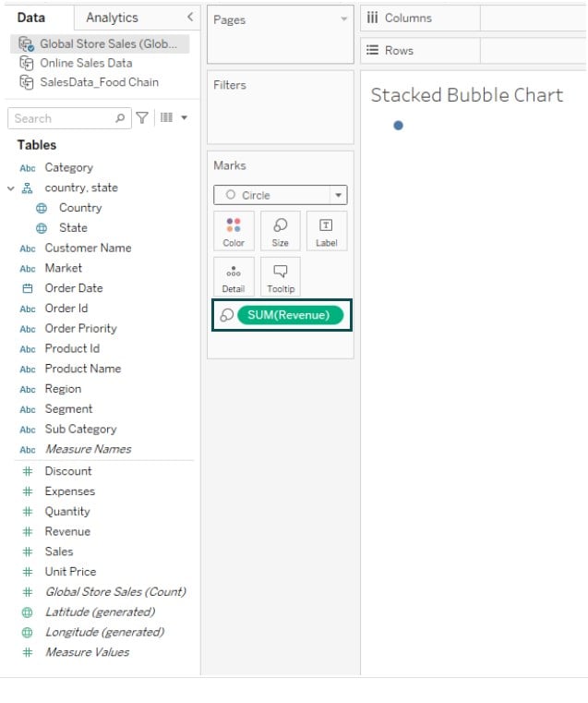Select the Sub Category field
This screenshot has width=588, height=703.
[x=80, y=429]
